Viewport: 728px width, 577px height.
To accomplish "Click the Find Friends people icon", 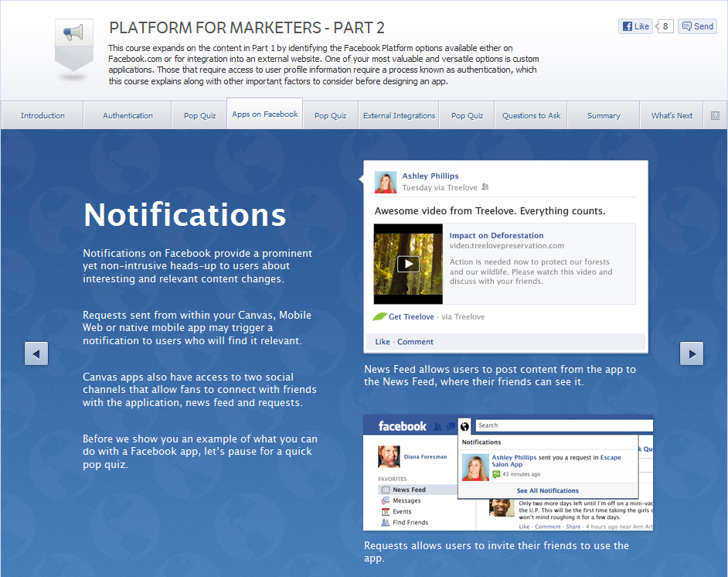I will pos(386,522).
